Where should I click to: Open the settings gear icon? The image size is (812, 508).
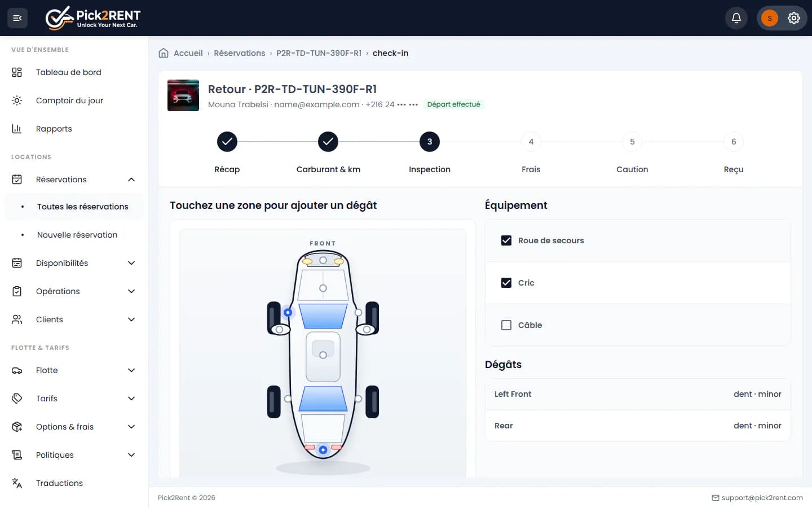(794, 18)
